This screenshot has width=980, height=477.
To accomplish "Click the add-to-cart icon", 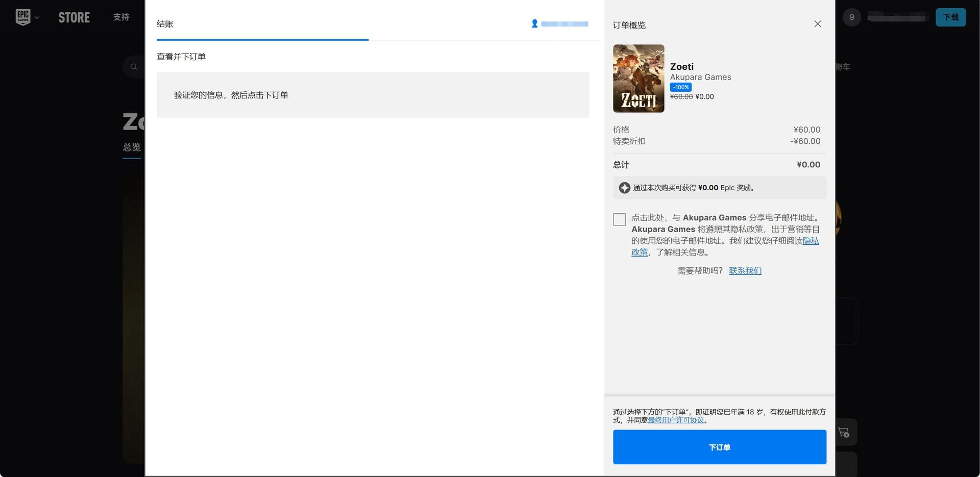I will pyautogui.click(x=843, y=432).
